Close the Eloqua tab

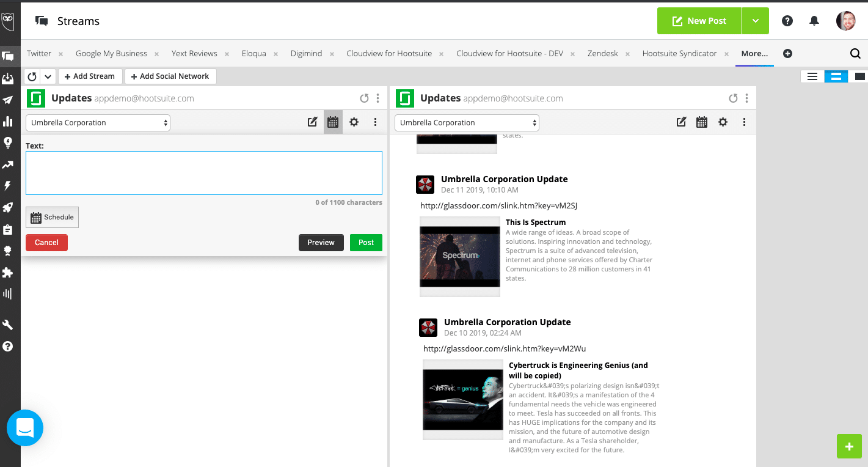[275, 54]
